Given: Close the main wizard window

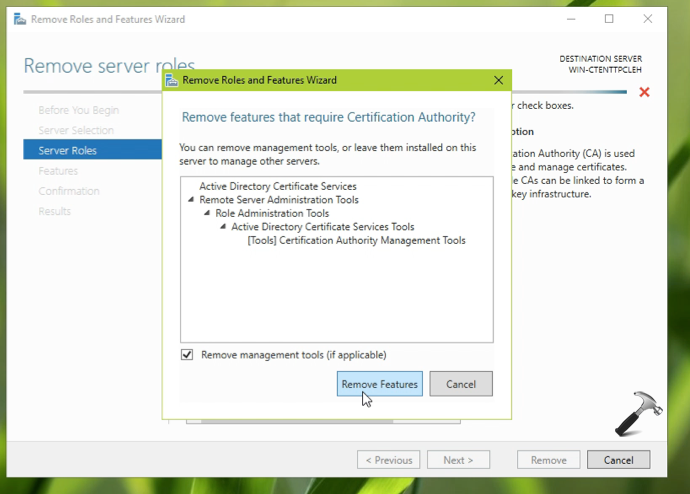Looking at the screenshot, I should click(647, 19).
